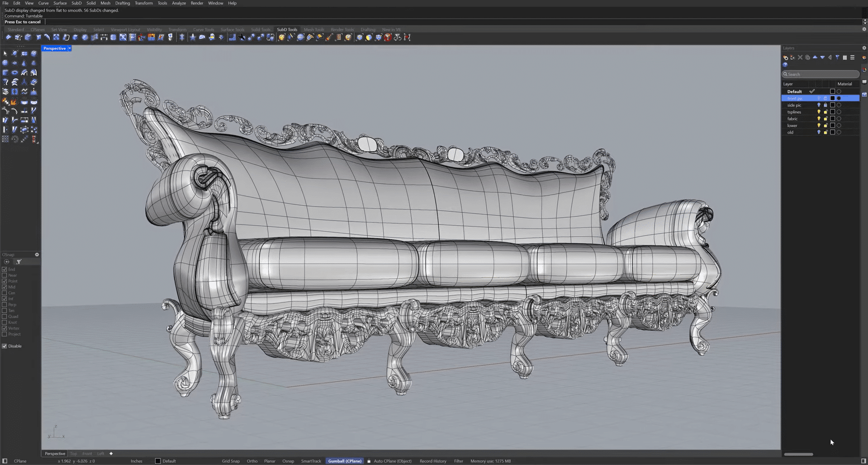Click Gumball (CPlane) in status bar

345,461
